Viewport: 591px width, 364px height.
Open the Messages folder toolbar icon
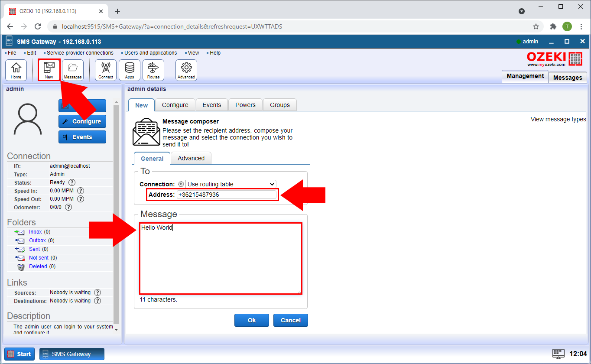click(x=73, y=70)
